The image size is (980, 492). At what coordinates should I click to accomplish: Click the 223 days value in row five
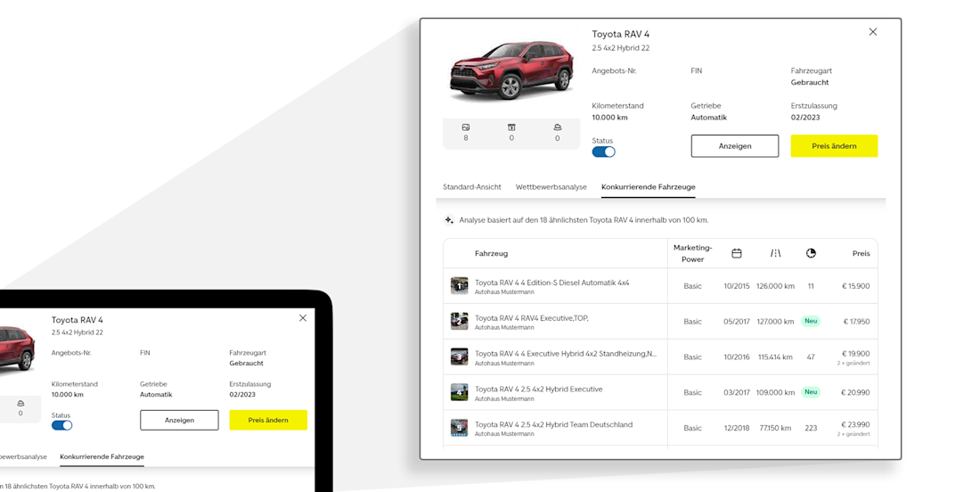[x=811, y=428]
